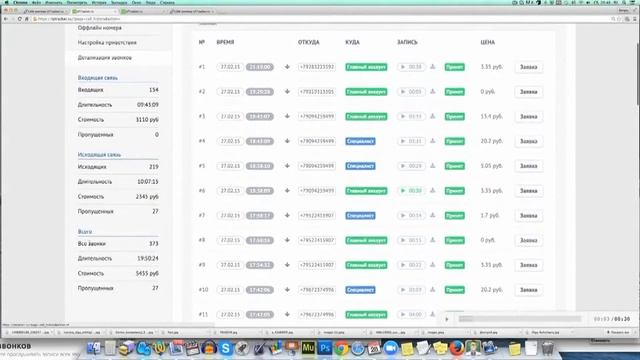Image resolution: width=640 pixels, height=360 pixels.
Task: Click the 'Входящая связь' heading in the sidebar
Action: click(98, 78)
